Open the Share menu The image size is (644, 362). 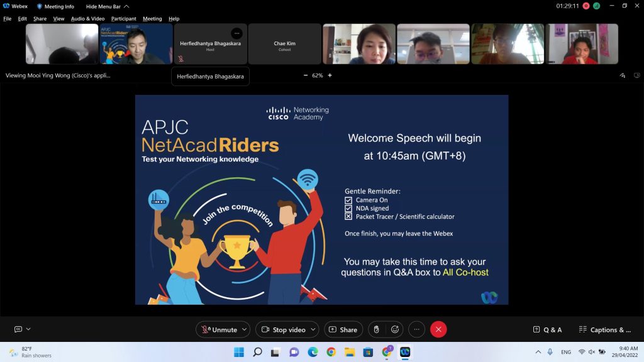point(40,19)
